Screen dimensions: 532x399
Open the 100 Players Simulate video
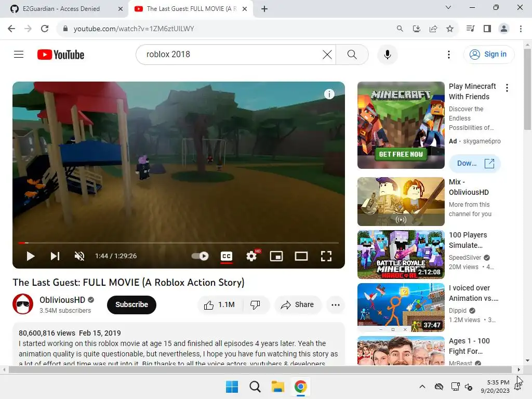tap(401, 255)
